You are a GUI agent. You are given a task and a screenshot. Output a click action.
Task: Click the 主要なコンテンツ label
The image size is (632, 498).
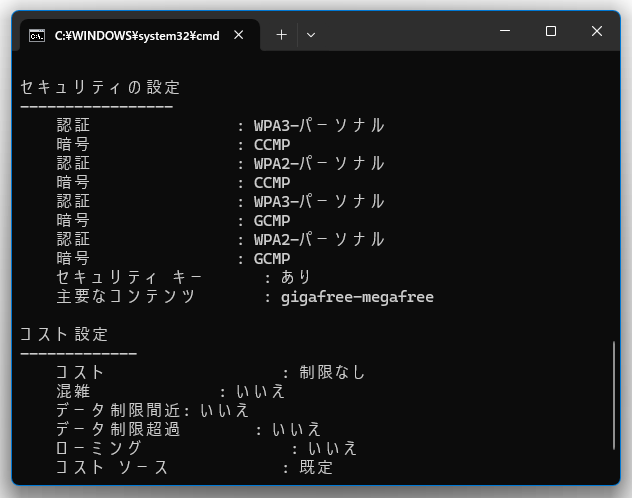click(126, 296)
